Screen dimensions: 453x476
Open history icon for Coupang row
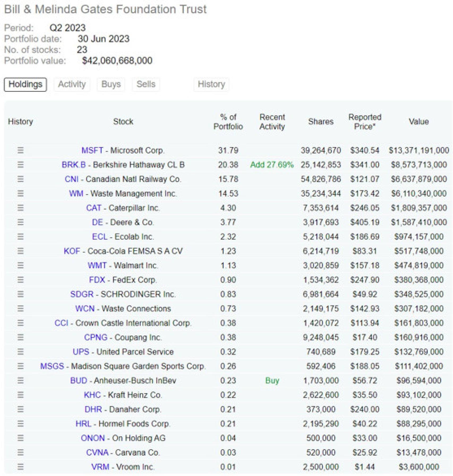(x=20, y=337)
